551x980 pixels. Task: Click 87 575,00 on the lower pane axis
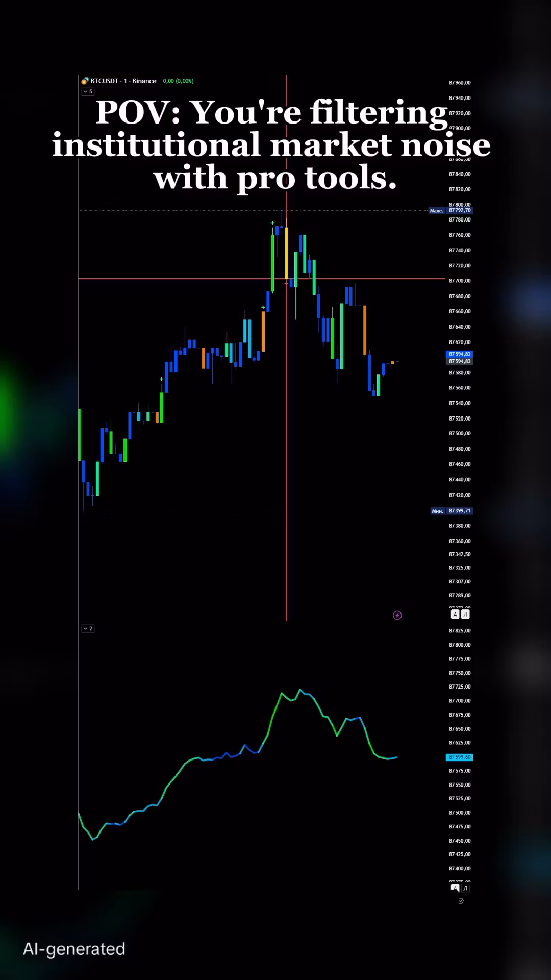[x=460, y=771]
